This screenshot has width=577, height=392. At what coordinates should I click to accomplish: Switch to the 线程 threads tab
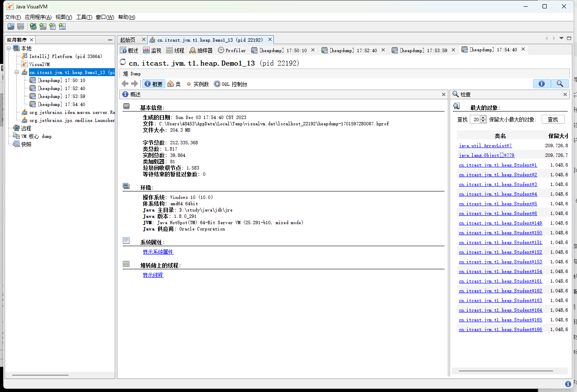(175, 50)
